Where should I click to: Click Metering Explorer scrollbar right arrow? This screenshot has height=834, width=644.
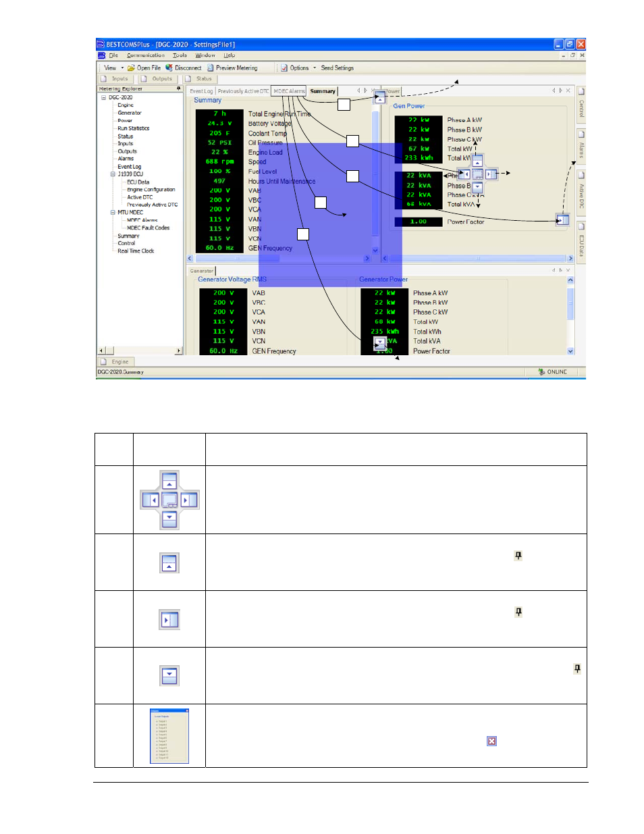179,350
